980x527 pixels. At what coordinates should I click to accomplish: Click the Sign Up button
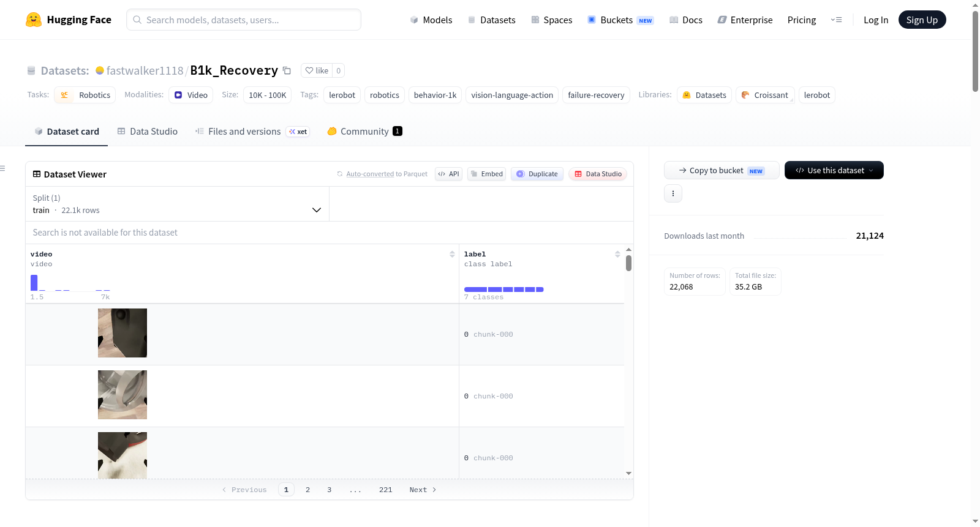(x=922, y=20)
